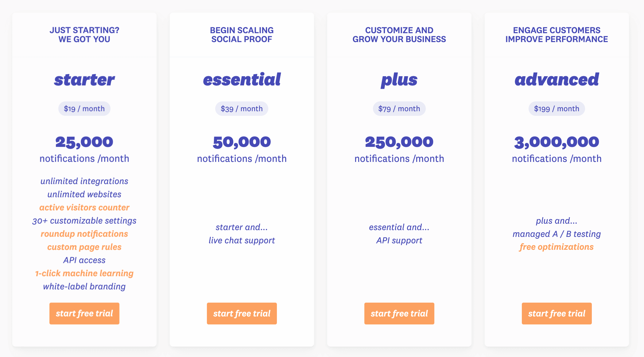Toggle the essential plan live chat support
Image resolution: width=644 pixels, height=357 pixels.
242,240
